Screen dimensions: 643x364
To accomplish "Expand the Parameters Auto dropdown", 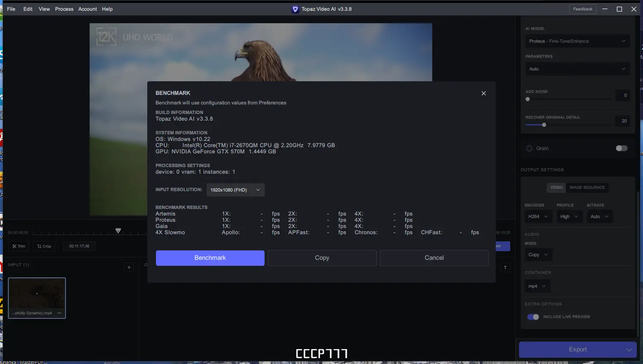I will click(577, 69).
